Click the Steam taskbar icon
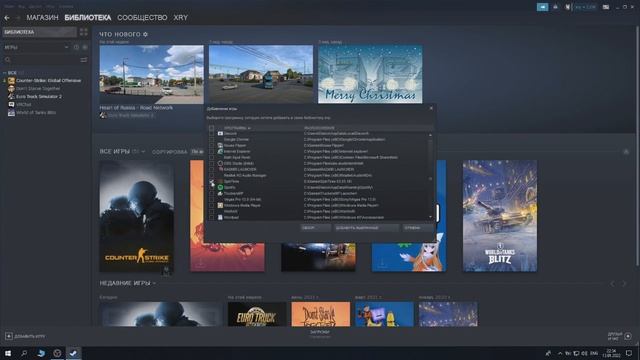This screenshot has width=640, height=360. pos(73,353)
